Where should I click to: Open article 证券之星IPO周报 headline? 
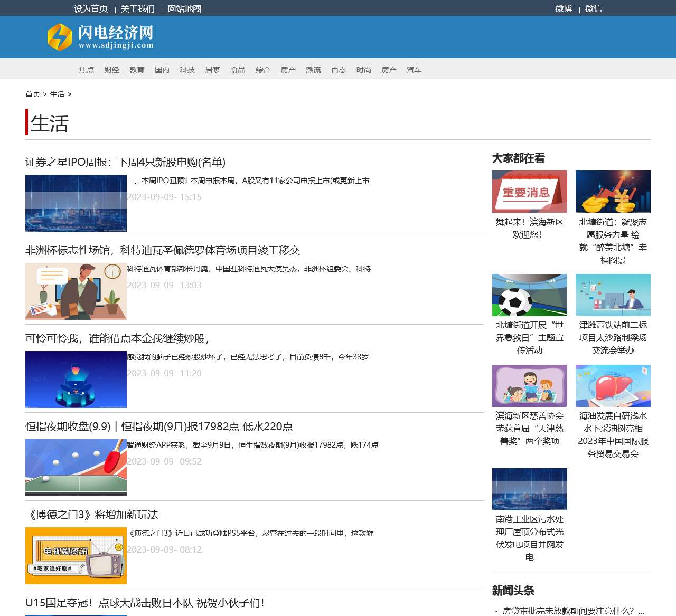click(126, 162)
